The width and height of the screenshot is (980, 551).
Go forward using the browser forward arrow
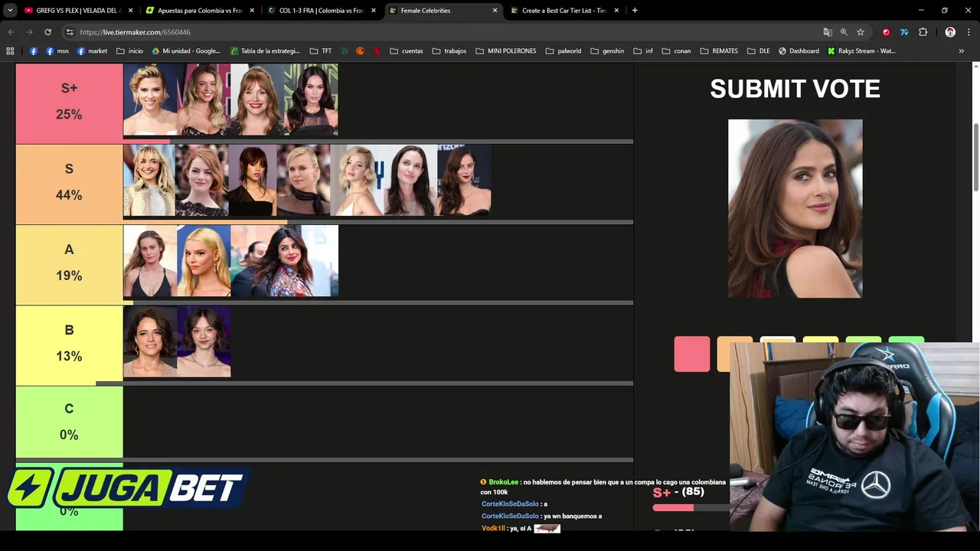coord(29,32)
